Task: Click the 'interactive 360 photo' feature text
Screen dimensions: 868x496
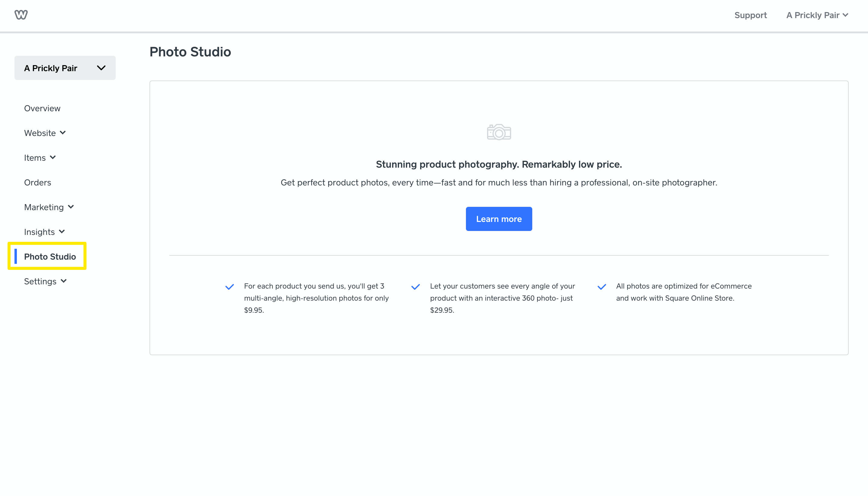Action: (502, 298)
